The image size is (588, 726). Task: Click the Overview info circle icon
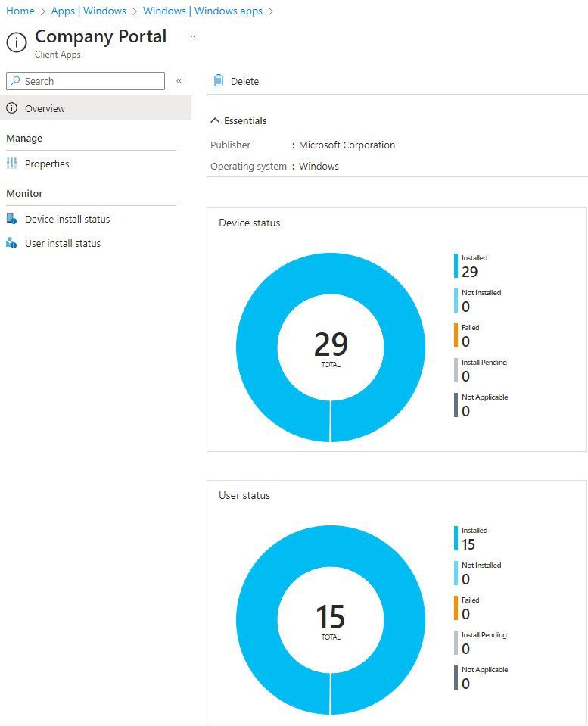coord(11,108)
